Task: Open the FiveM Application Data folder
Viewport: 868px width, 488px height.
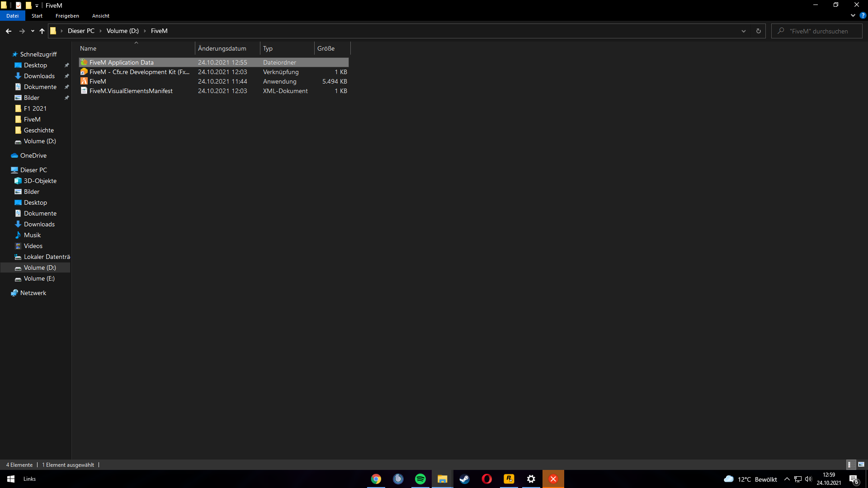Action: pyautogui.click(x=121, y=62)
